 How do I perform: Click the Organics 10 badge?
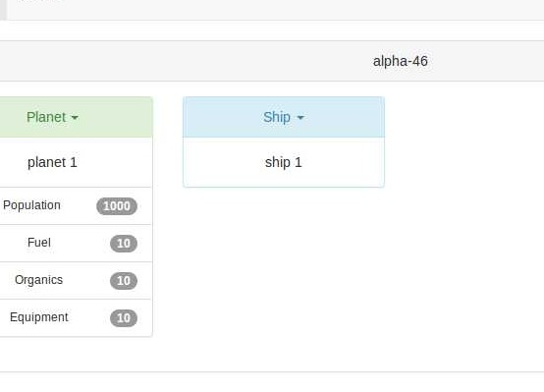point(124,281)
